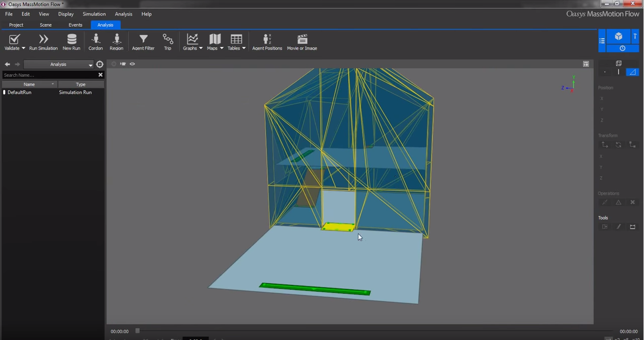Screen dimensions: 644x340
Task: Toggle the eye visibility icon above viewport
Action: point(132,64)
